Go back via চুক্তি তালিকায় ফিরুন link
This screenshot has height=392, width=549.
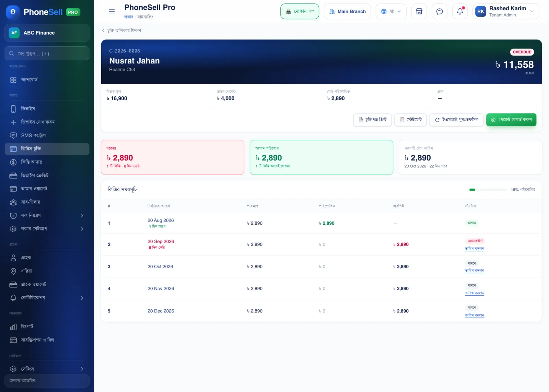(x=121, y=30)
